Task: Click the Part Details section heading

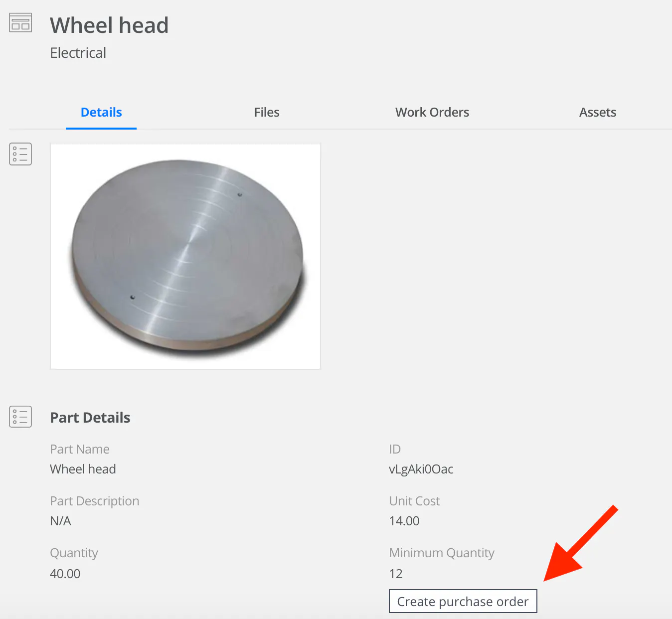Action: (x=90, y=417)
